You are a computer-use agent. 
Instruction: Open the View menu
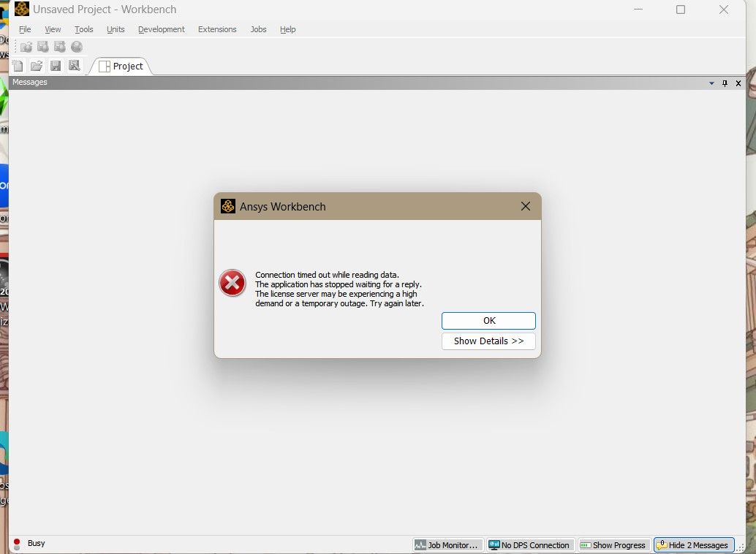pyautogui.click(x=53, y=29)
